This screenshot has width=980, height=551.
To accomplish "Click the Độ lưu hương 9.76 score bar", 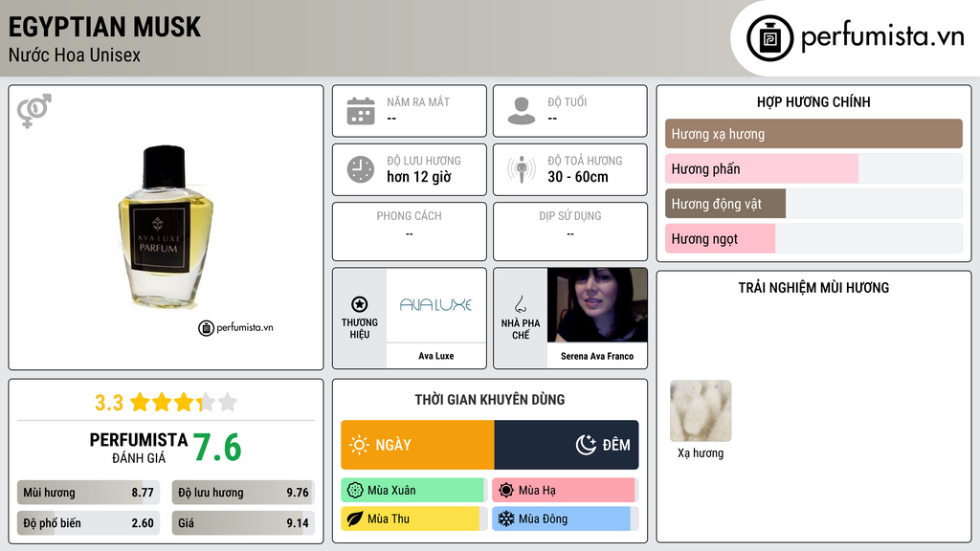I will pos(243,493).
